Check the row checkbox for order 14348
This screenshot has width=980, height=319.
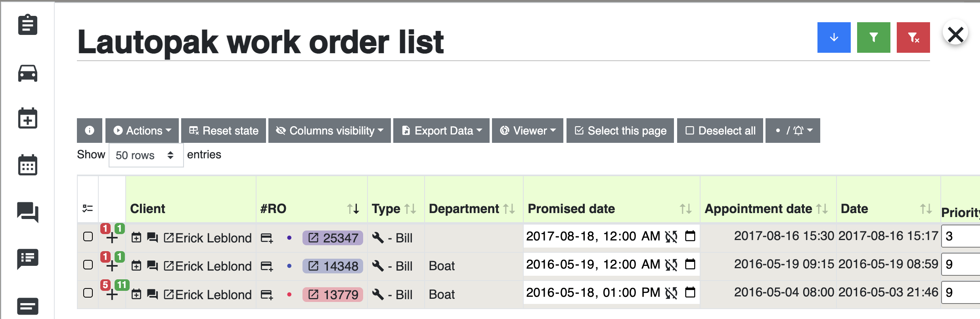pyautogui.click(x=88, y=265)
